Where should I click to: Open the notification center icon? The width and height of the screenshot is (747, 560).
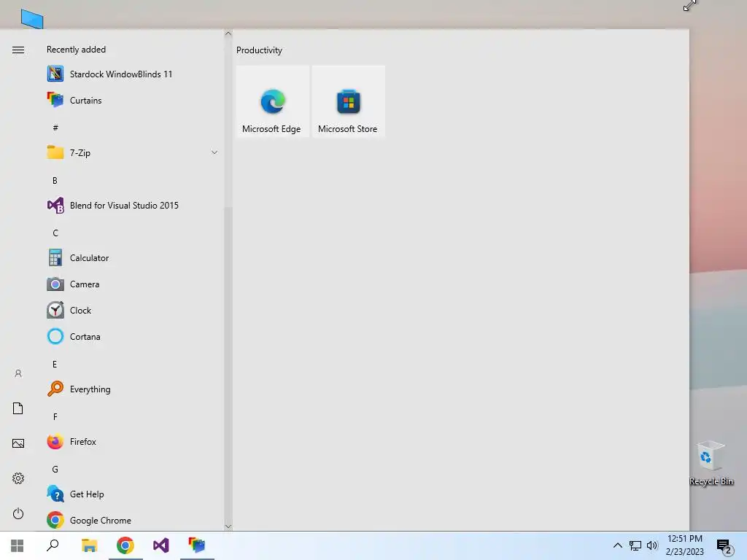point(724,546)
